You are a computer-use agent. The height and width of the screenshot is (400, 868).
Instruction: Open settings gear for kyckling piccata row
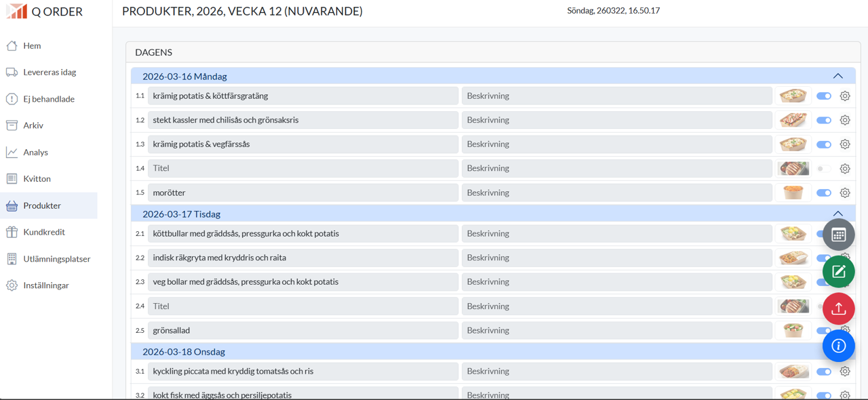[845, 372]
